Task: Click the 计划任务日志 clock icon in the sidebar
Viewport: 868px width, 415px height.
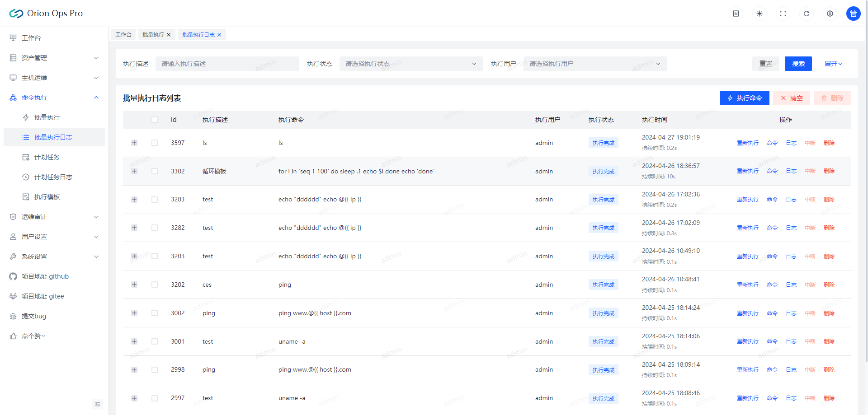Action: (x=26, y=177)
